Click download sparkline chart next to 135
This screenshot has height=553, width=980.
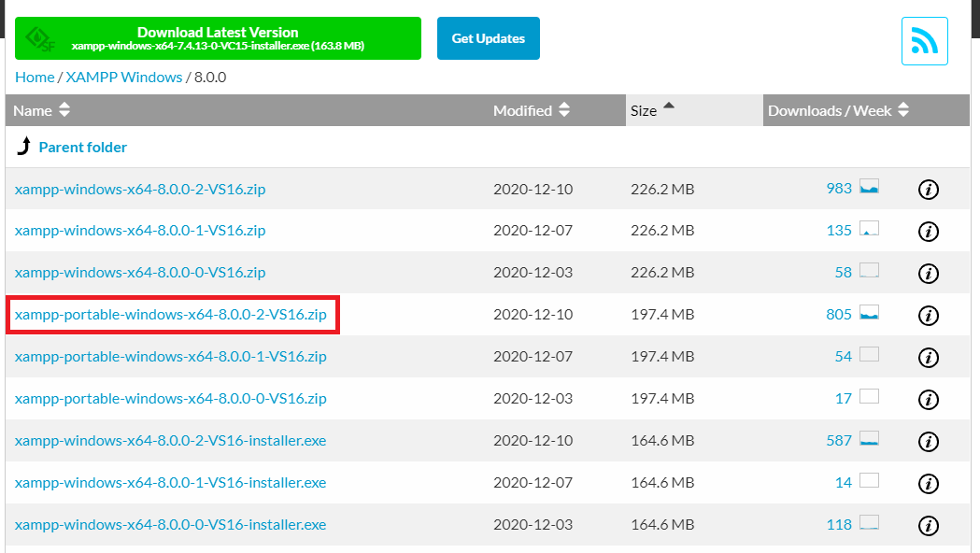click(x=869, y=228)
